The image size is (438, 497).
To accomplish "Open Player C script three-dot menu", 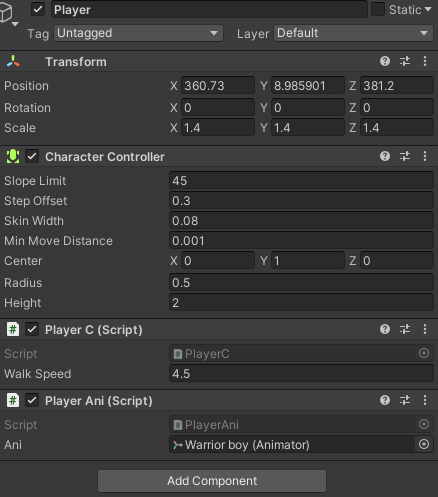I will (425, 329).
